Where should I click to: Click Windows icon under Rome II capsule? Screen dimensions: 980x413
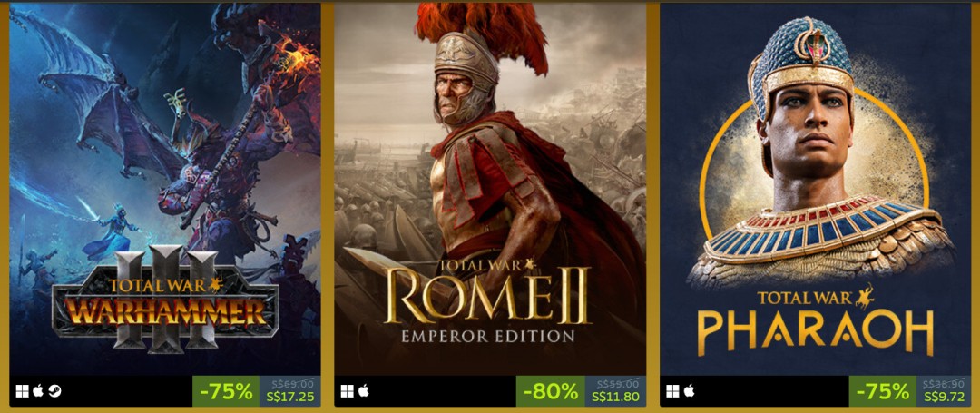tap(347, 391)
